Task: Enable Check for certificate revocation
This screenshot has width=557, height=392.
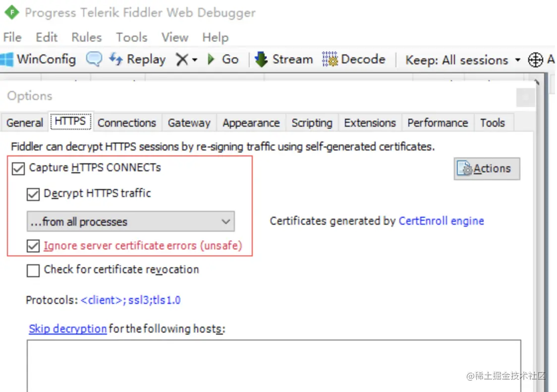Action: (33, 270)
